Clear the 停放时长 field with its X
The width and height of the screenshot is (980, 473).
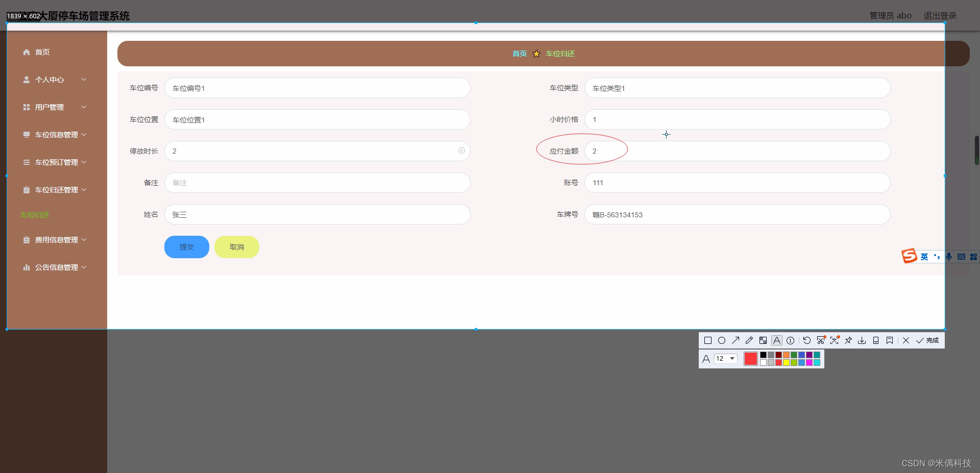[462, 151]
